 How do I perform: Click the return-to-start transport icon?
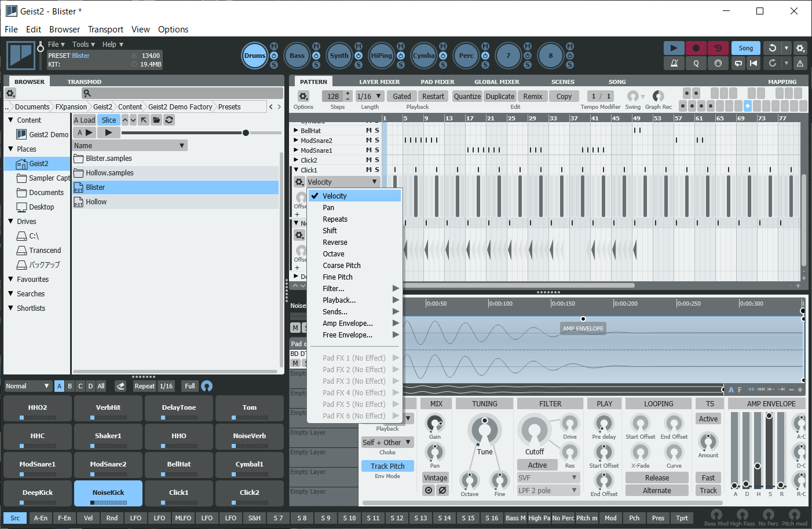click(x=754, y=63)
